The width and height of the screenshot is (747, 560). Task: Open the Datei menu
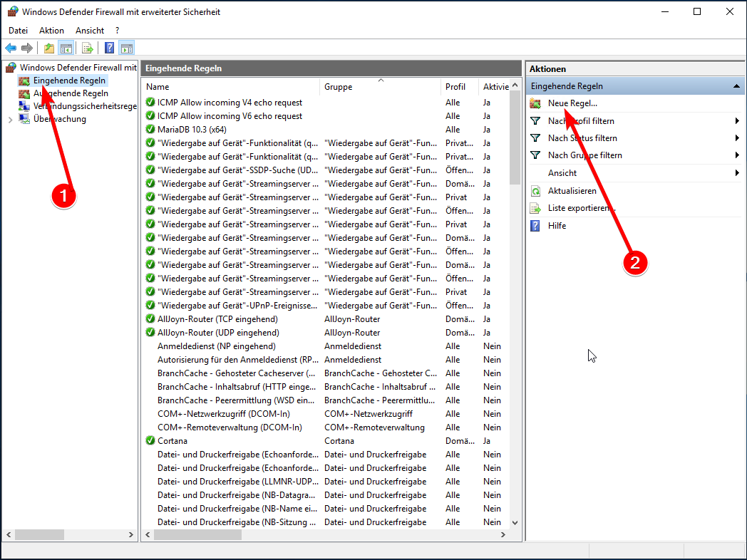[x=18, y=31]
